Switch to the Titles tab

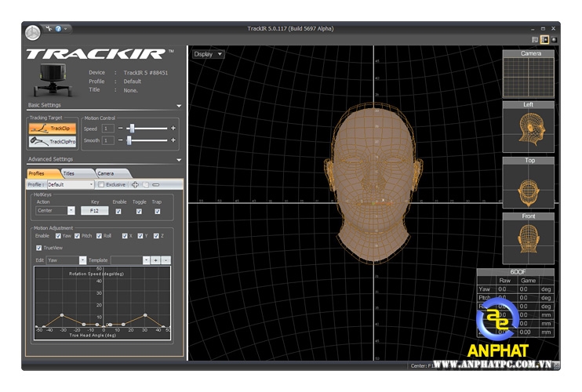tap(76, 173)
